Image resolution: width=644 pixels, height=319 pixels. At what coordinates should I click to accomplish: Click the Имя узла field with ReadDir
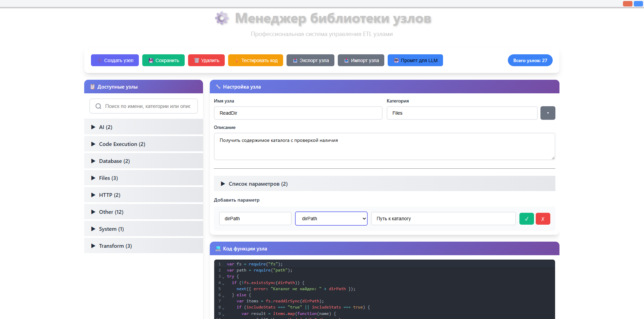tap(298, 113)
